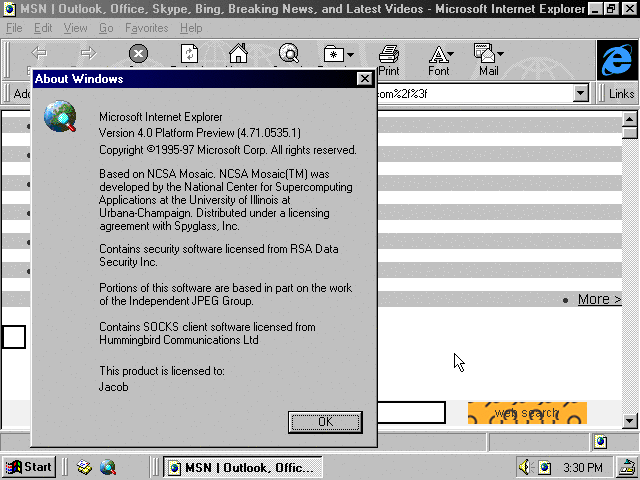Click the Back arrow toolbar icon
Viewport: 640px width, 480px height.
39,53
